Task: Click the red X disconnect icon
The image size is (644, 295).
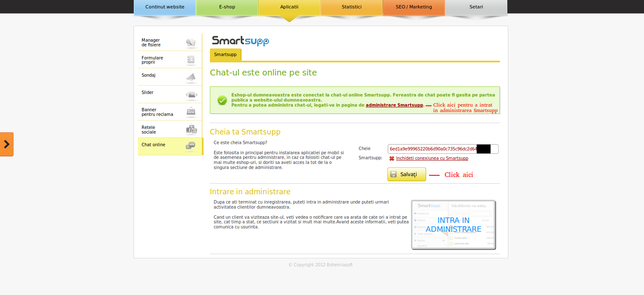Action: [x=392, y=158]
